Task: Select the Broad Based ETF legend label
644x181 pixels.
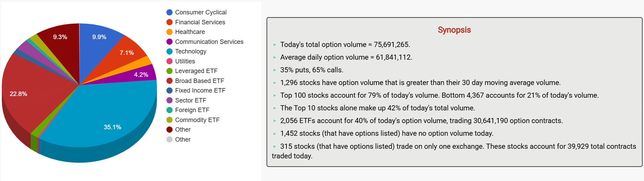Action: [200, 81]
